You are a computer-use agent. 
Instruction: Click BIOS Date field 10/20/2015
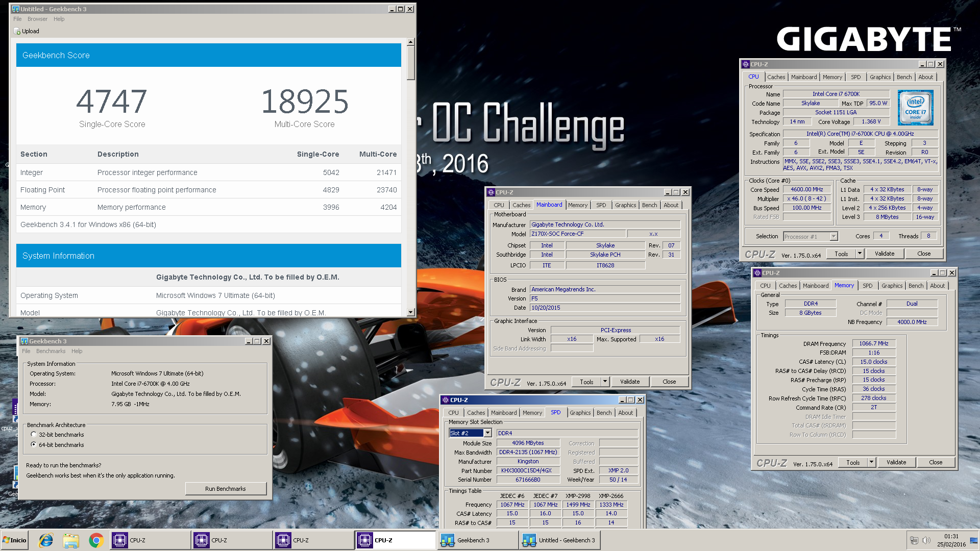tap(605, 308)
